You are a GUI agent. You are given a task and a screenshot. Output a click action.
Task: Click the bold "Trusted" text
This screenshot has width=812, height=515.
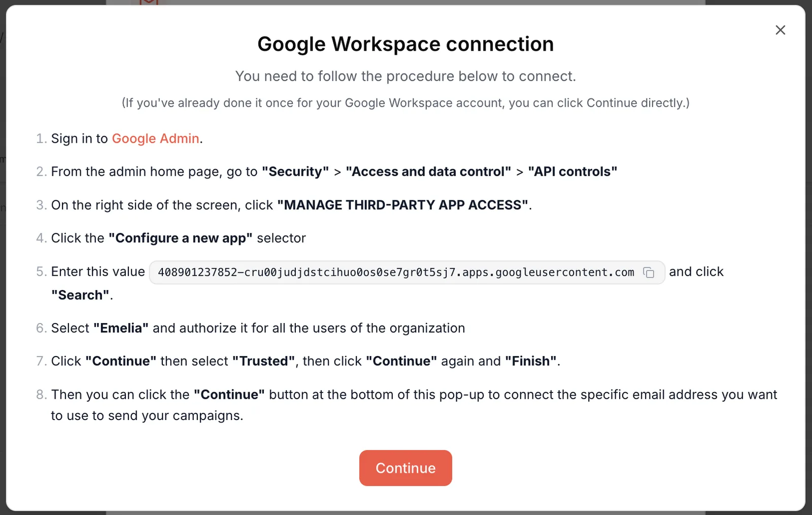tap(264, 361)
